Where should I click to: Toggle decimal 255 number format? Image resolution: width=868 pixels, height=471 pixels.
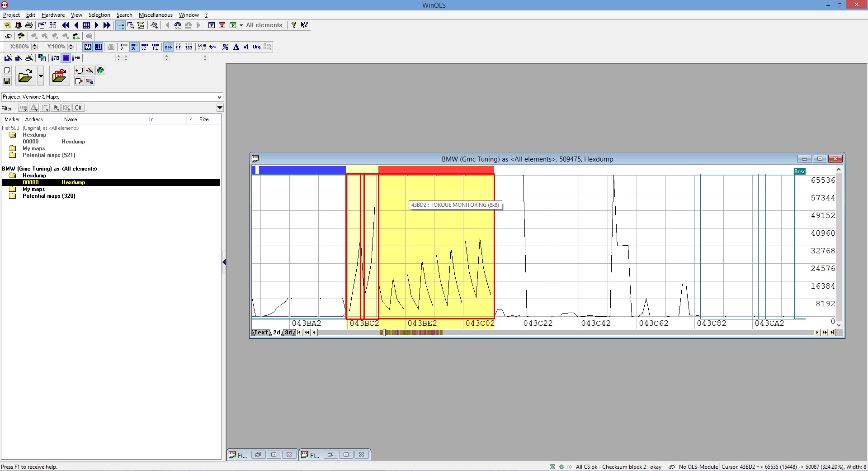(168, 47)
